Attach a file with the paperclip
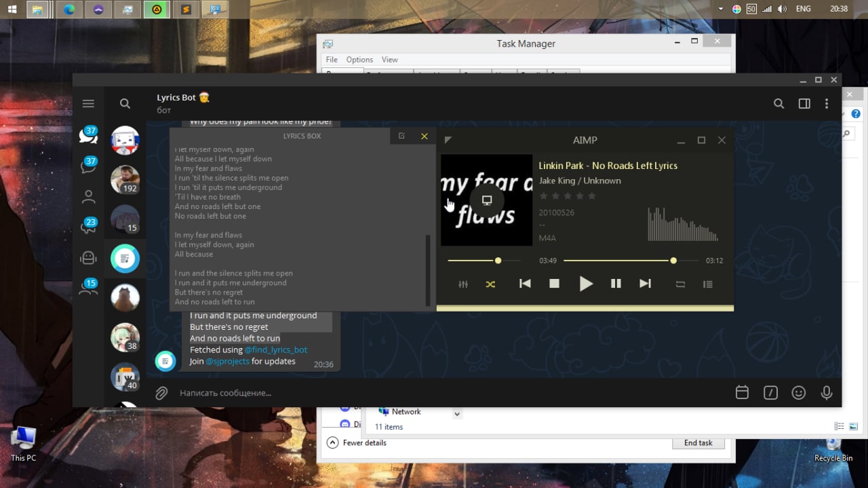Screen dimensions: 868x488 click(x=161, y=393)
